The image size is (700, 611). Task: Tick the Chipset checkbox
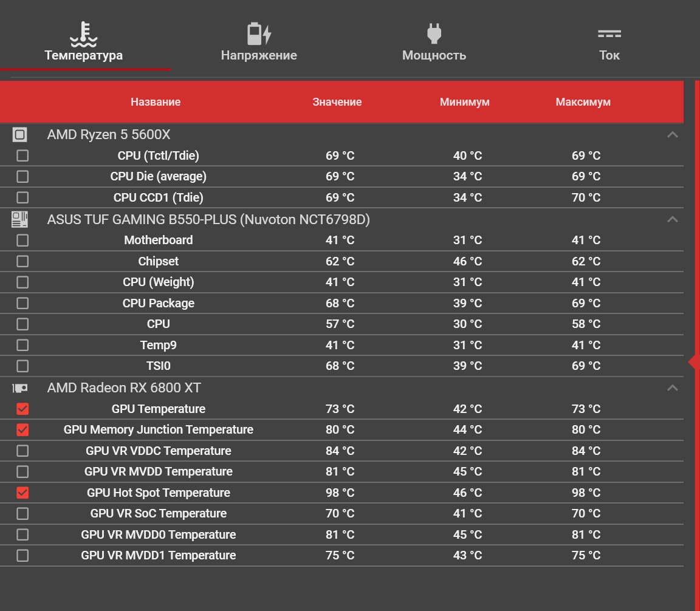tap(22, 261)
